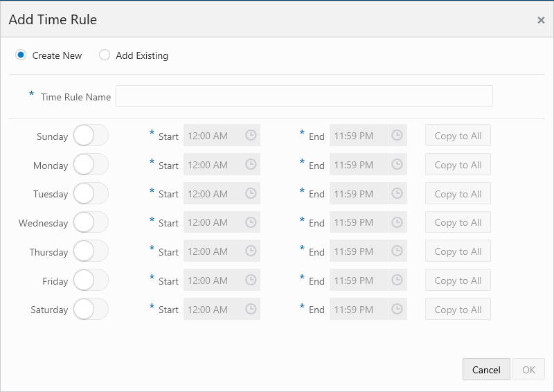The image size is (554, 392).
Task: Open the Tuesday End time clock picker
Action: point(397,193)
